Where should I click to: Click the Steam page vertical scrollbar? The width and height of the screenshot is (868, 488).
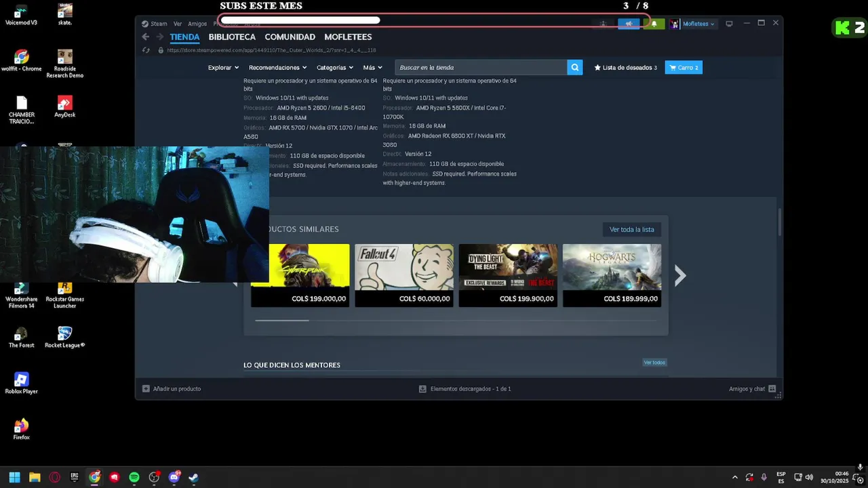[x=780, y=221]
